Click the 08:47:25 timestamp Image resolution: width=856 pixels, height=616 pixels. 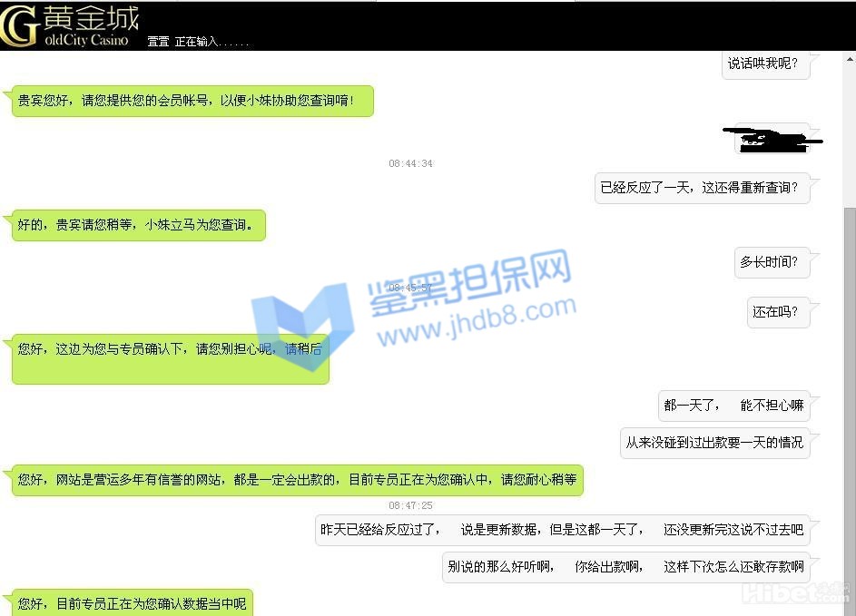pos(410,505)
